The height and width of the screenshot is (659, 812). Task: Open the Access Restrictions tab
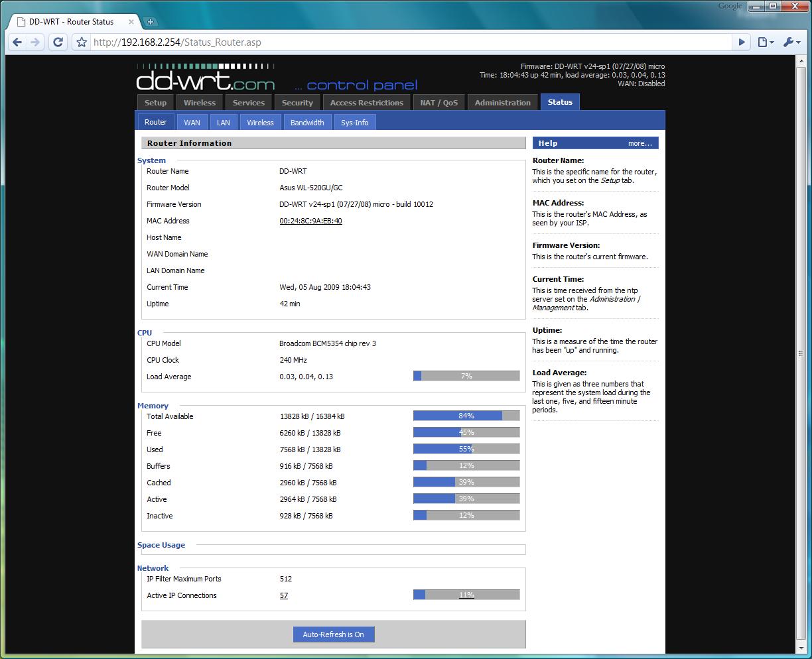point(367,103)
